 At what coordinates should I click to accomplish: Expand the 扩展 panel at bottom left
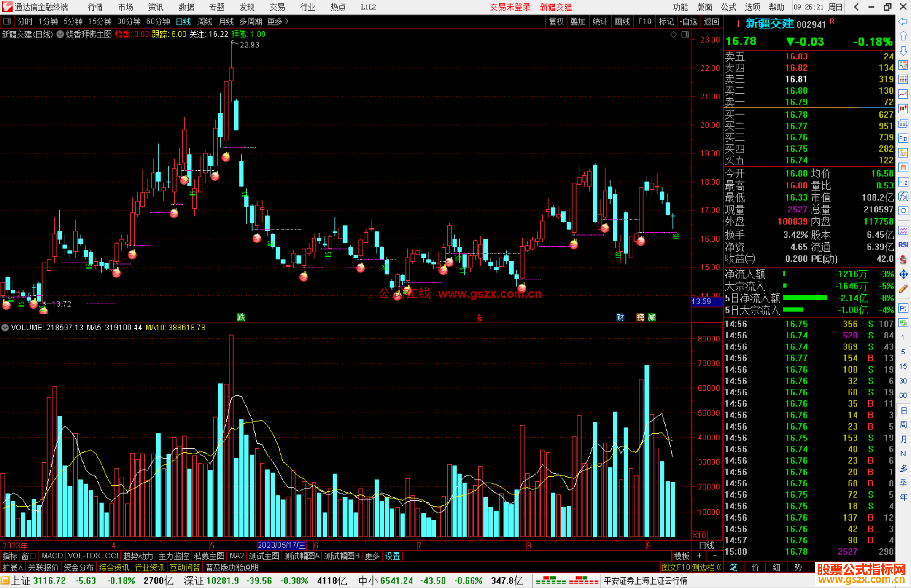click(x=12, y=567)
